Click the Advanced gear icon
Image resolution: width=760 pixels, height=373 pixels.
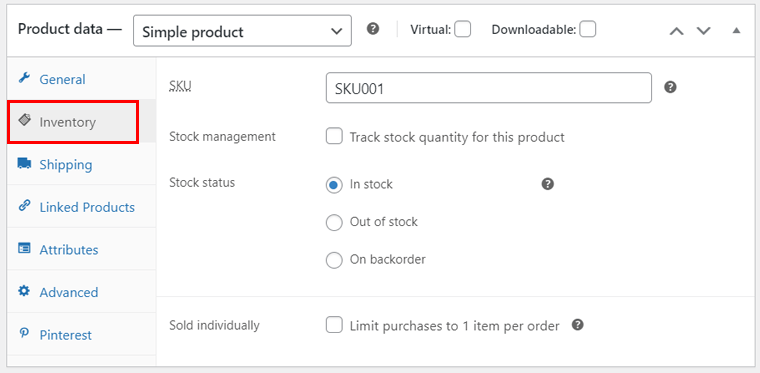point(24,291)
